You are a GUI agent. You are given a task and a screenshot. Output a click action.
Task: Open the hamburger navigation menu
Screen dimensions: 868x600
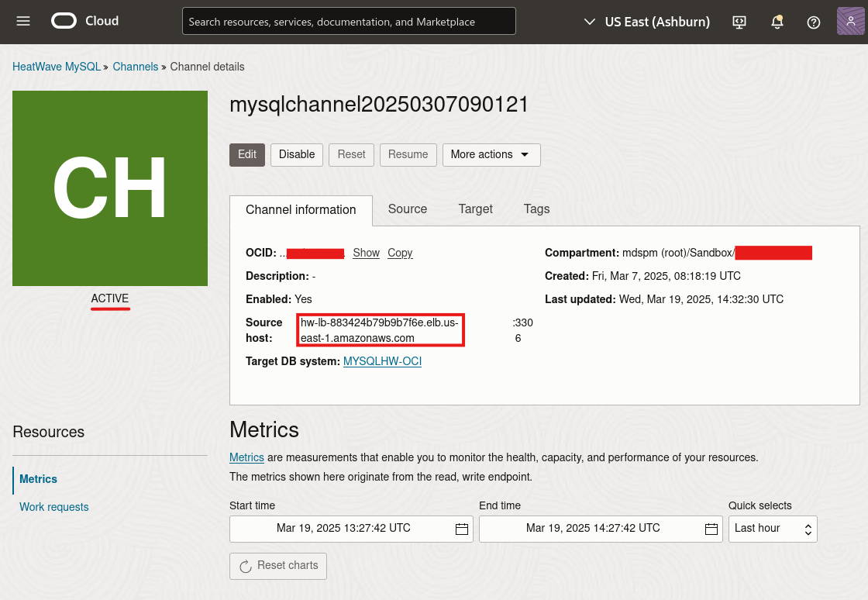click(23, 21)
